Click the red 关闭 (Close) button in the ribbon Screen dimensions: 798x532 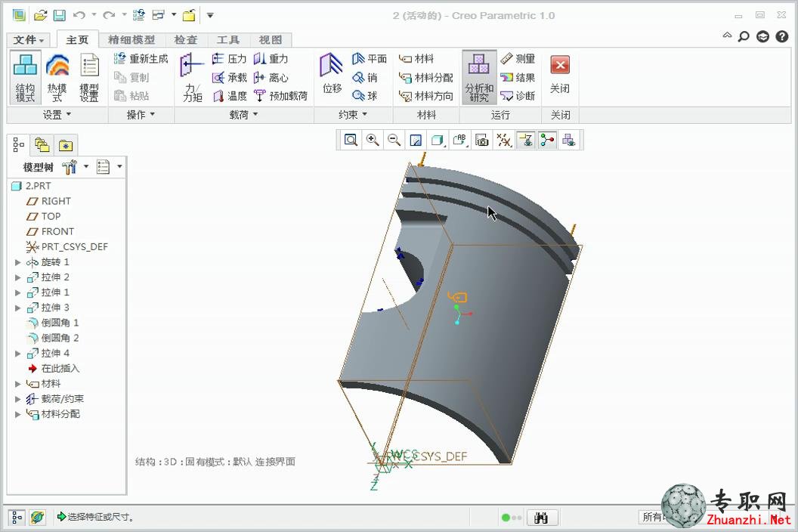click(560, 74)
